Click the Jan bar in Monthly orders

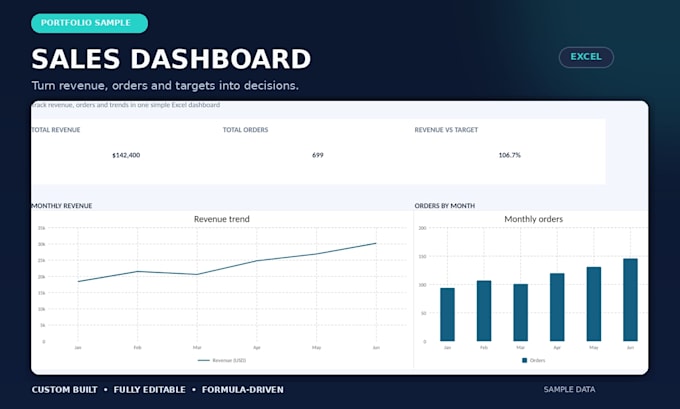click(448, 314)
